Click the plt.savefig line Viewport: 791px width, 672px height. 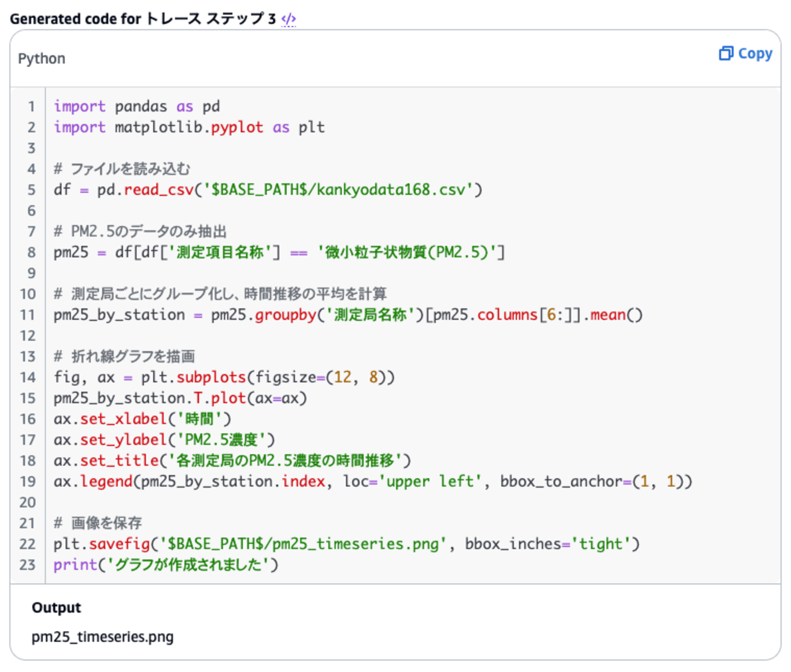346,544
